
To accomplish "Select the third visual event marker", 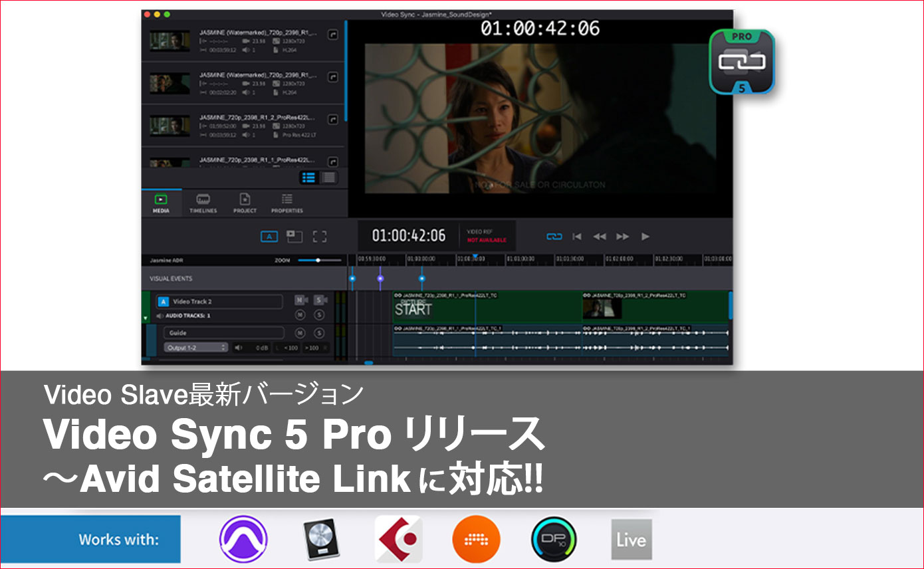I will (x=421, y=279).
